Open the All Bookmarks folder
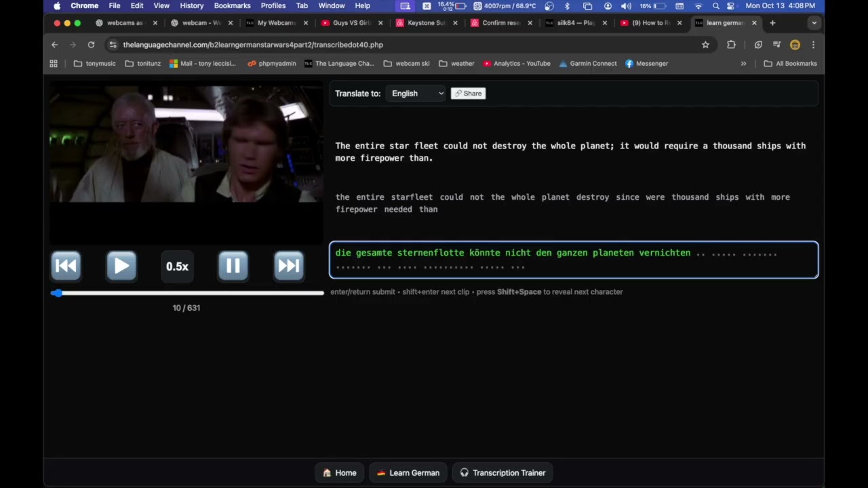This screenshot has width=868, height=488. (x=790, y=64)
